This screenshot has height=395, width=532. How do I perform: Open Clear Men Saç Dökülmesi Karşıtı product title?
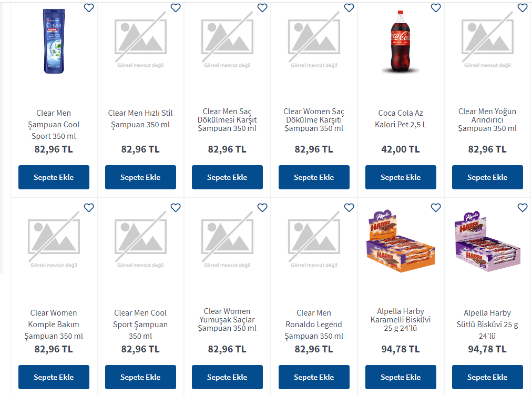coord(227,120)
